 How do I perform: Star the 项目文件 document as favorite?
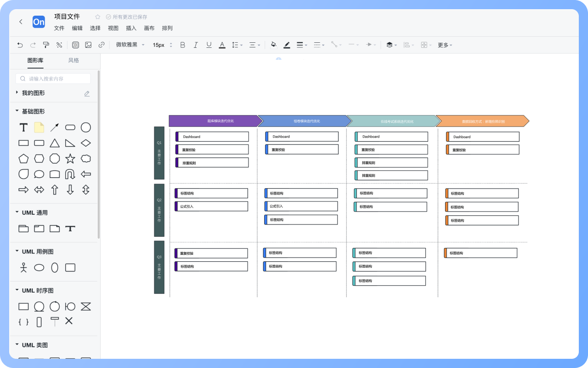pyautogui.click(x=97, y=17)
